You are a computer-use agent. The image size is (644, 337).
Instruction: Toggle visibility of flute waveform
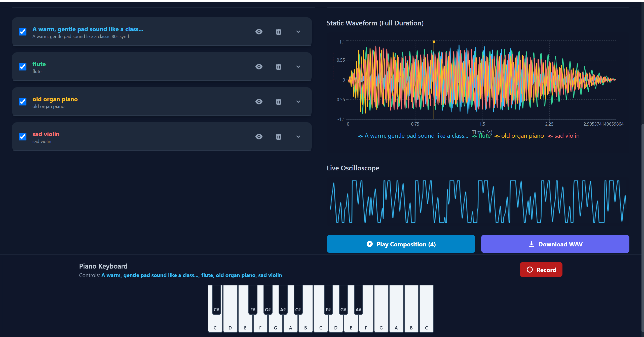[x=259, y=67]
